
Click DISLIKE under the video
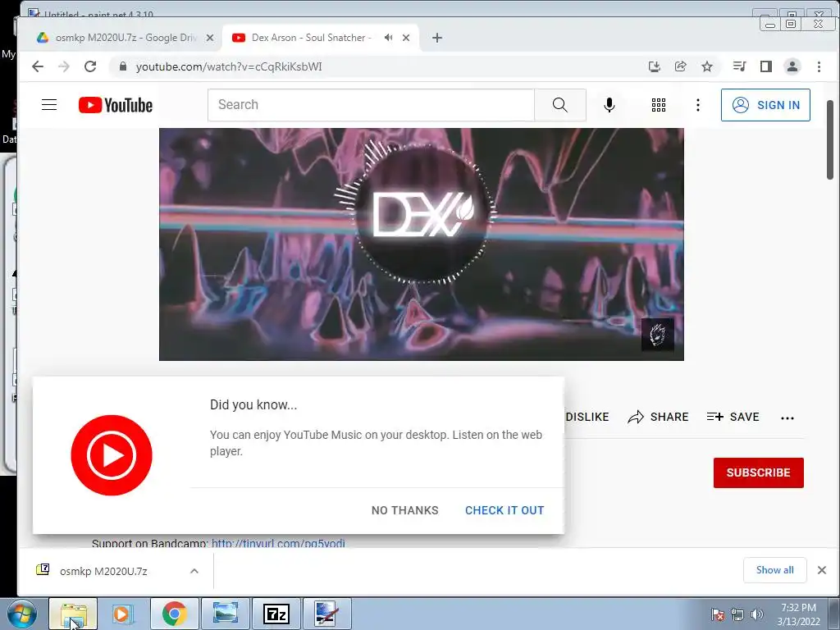587,417
